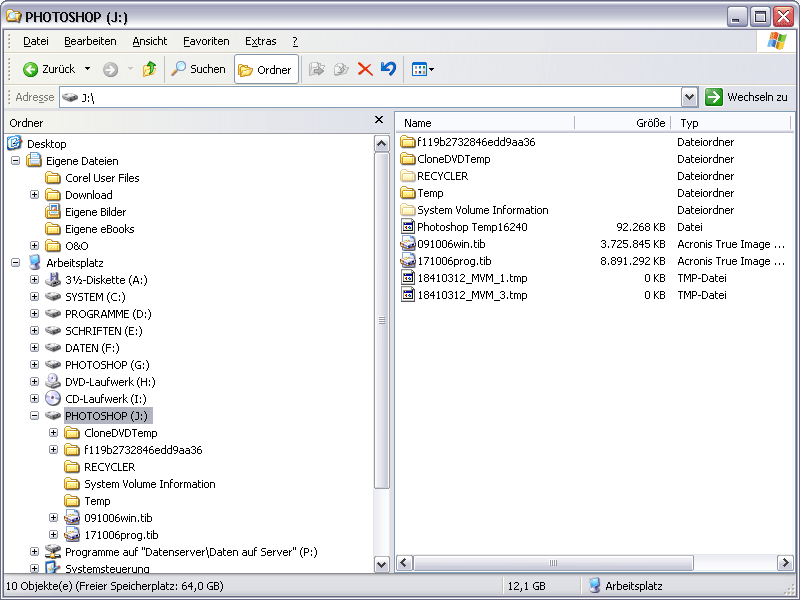Image resolution: width=800 pixels, height=600 pixels.
Task: Select CloneDVDTemp in the file list
Action: tap(454, 159)
